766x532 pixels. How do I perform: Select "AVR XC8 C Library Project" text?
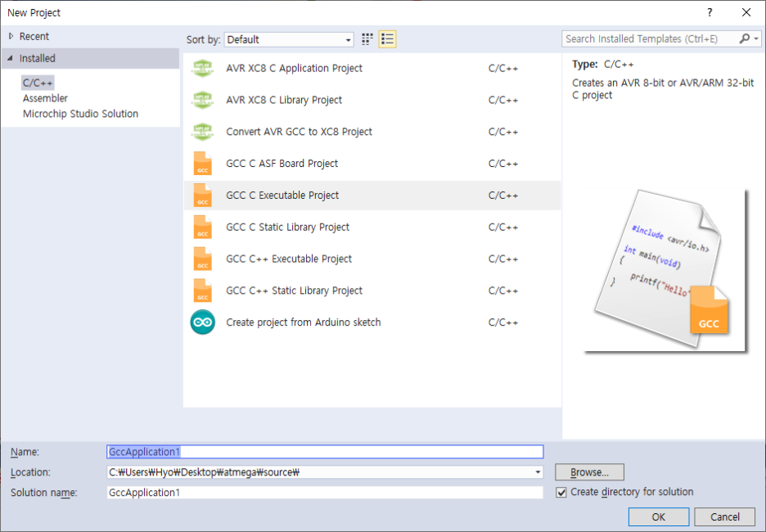pos(284,100)
